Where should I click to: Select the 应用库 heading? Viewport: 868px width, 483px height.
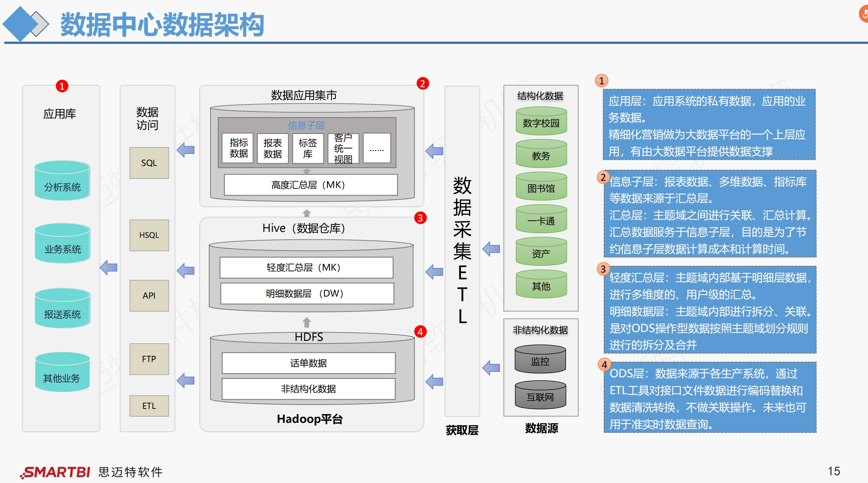click(60, 114)
